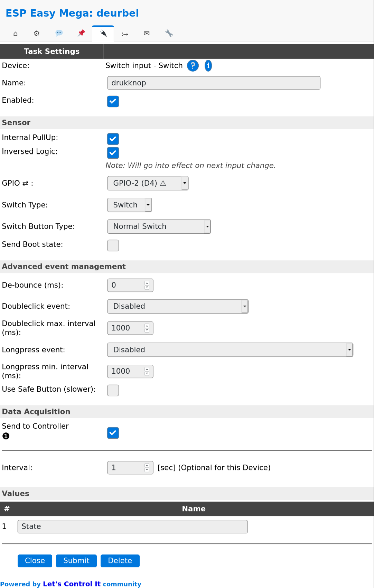Uncheck the Enabled checkbox

point(113,102)
